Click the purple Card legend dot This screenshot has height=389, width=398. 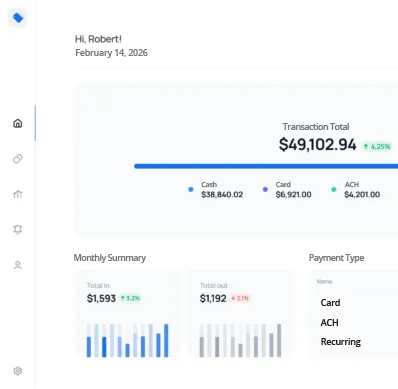point(265,189)
